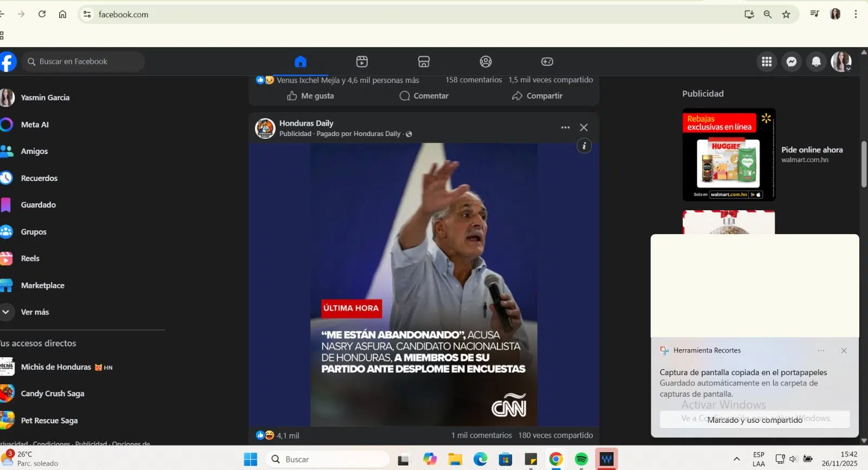Viewport: 868px width, 470px height.
Task: Click the Facebook Home tab icon
Action: (300, 62)
